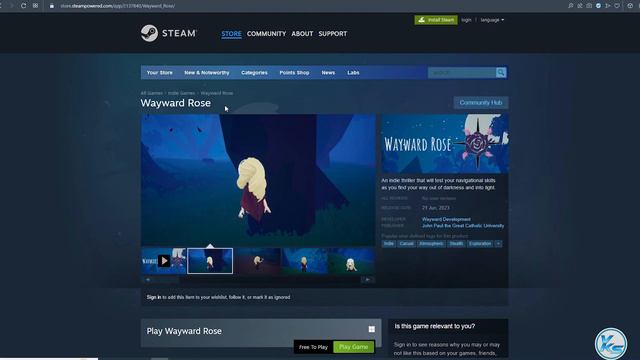Select the highlighted second screenshot thumbnail
The image size is (640, 360).
pyautogui.click(x=210, y=261)
